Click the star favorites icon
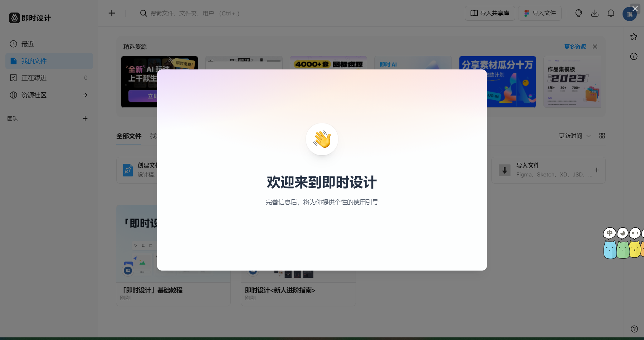 pos(634,37)
